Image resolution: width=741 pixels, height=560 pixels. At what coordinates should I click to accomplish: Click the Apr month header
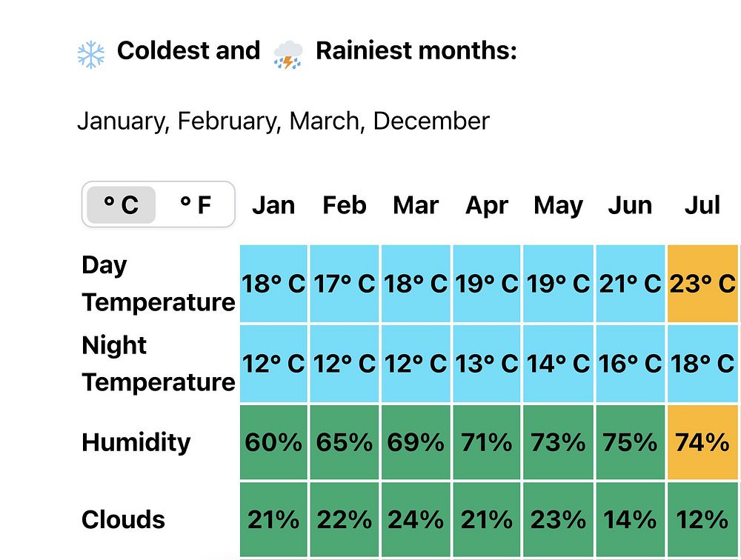point(487,206)
